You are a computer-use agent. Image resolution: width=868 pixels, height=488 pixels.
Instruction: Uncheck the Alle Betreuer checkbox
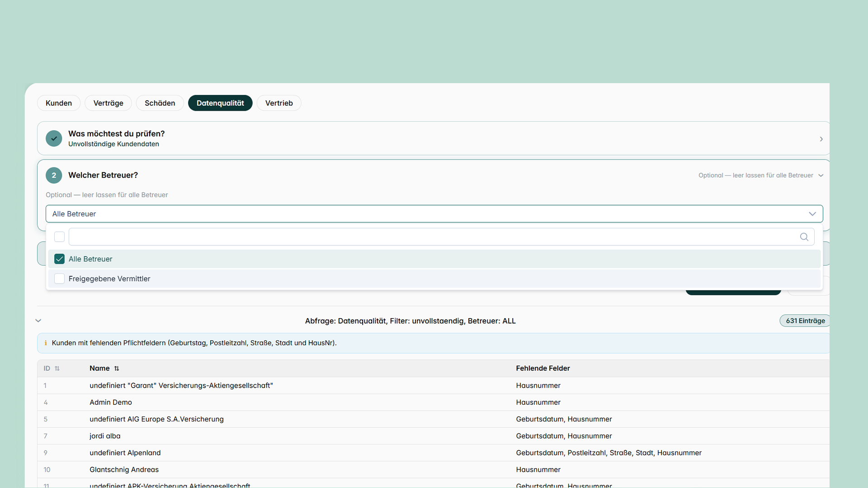coord(59,259)
